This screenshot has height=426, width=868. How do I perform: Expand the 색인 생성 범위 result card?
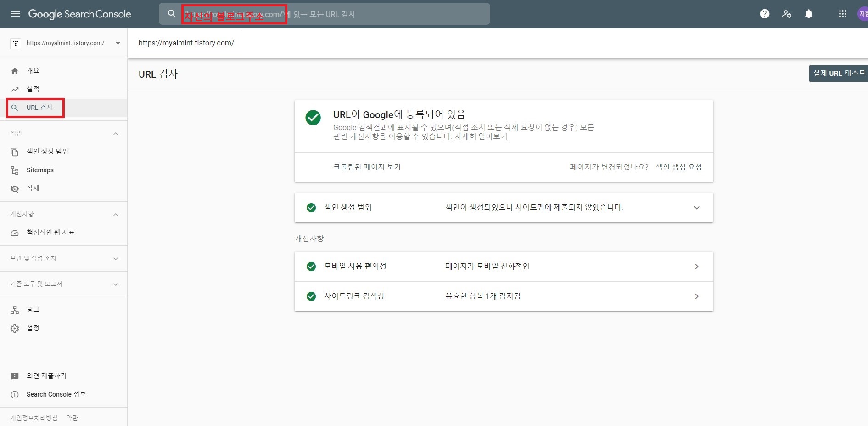click(x=697, y=208)
